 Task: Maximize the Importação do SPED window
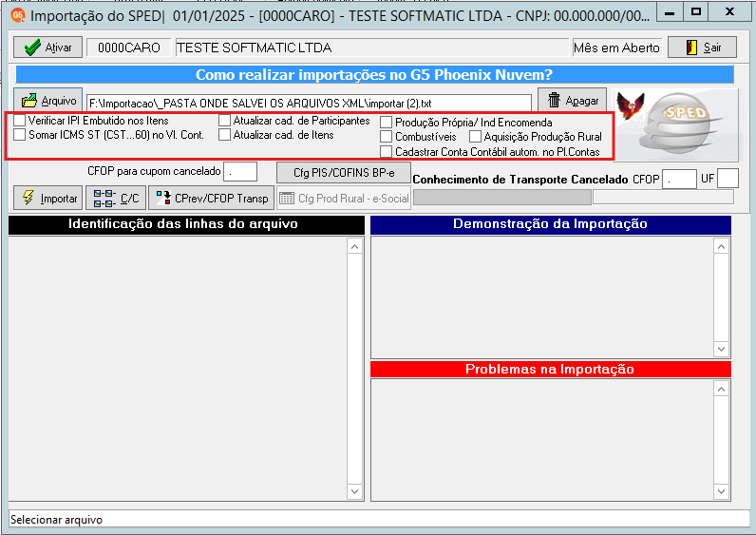(x=696, y=12)
